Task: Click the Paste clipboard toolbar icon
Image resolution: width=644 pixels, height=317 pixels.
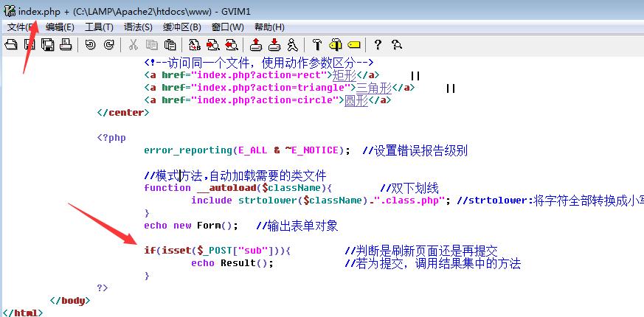Action: click(x=170, y=44)
